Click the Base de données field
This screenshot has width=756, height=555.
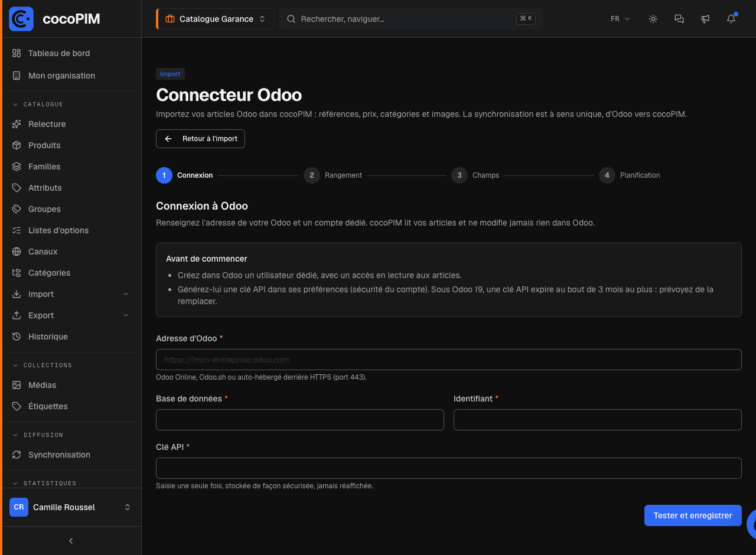(x=300, y=420)
